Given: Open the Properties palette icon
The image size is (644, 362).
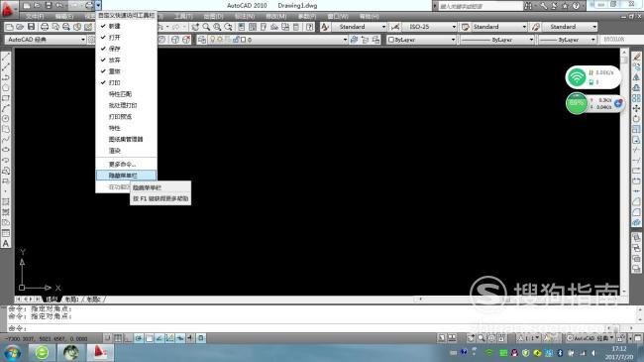Looking at the screenshot, I should point(241,27).
